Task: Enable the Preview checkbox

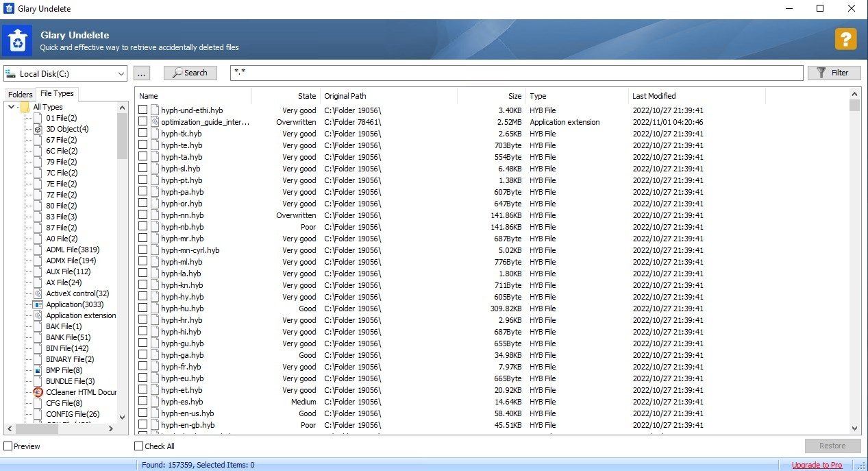Action: tap(8, 446)
